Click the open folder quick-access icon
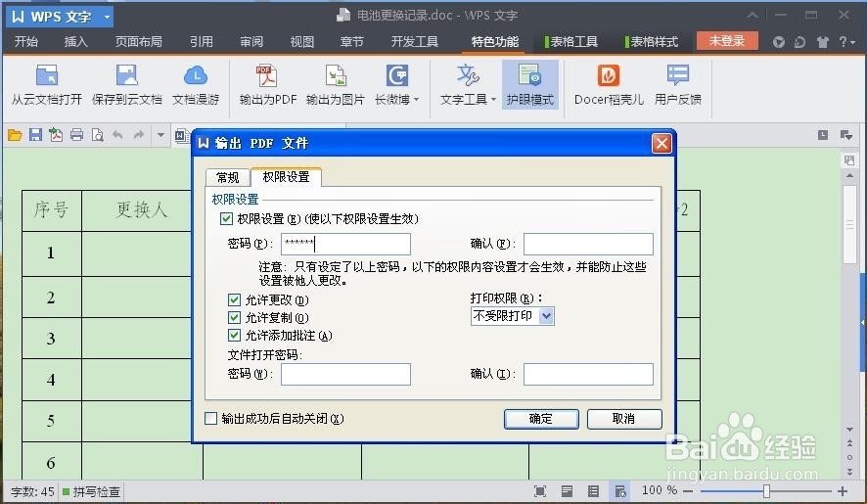This screenshot has height=504, width=867. (x=15, y=135)
